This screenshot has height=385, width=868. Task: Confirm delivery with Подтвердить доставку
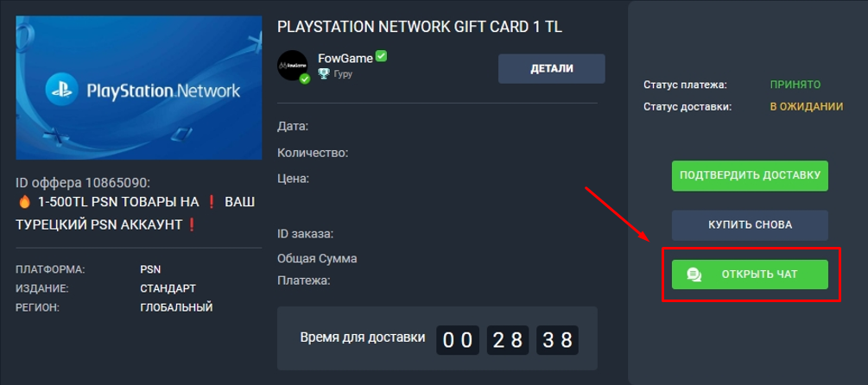point(750,176)
